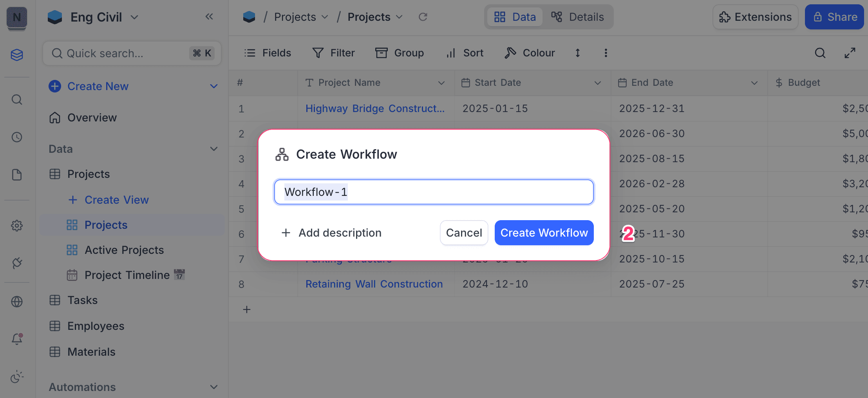868x398 pixels.
Task: Click the Create Workflow button in dialog
Action: 544,232
